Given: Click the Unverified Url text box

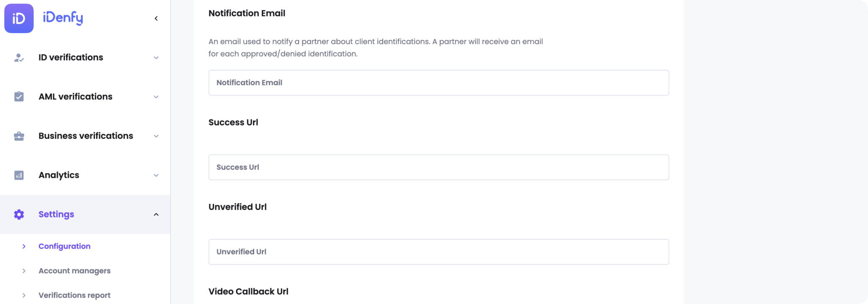Looking at the screenshot, I should tap(438, 251).
